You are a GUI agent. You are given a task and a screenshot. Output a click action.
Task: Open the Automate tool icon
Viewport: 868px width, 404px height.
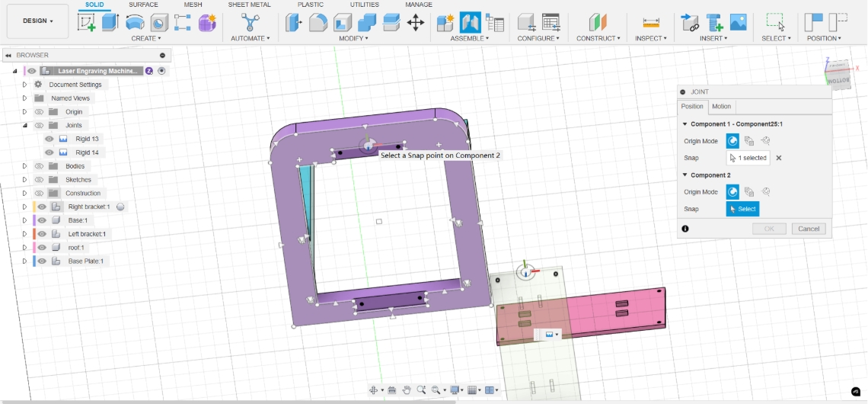point(251,22)
